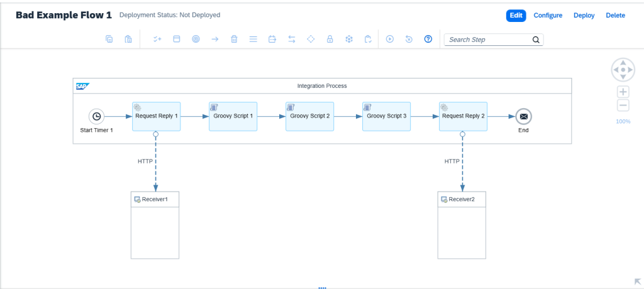Viewport: 644px width, 289px height.
Task: Zoom out with the minus button
Action: coord(623,106)
